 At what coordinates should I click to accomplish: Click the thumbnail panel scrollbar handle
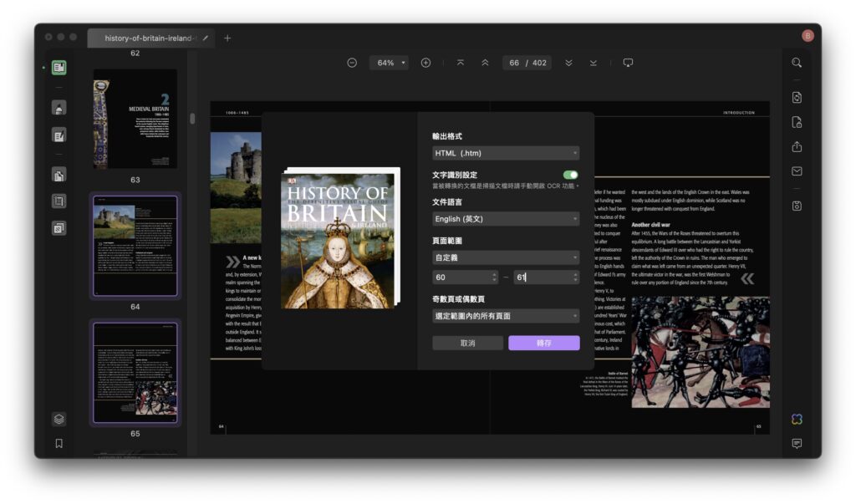click(192, 119)
